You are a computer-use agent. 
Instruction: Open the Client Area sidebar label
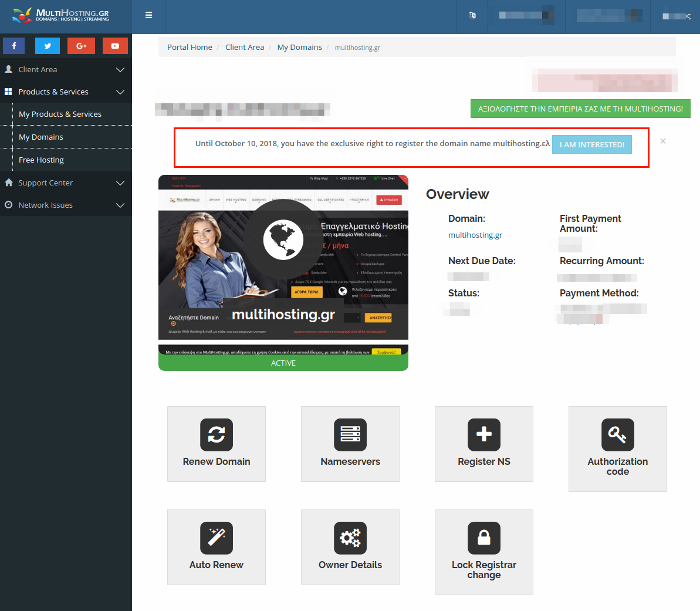point(38,69)
